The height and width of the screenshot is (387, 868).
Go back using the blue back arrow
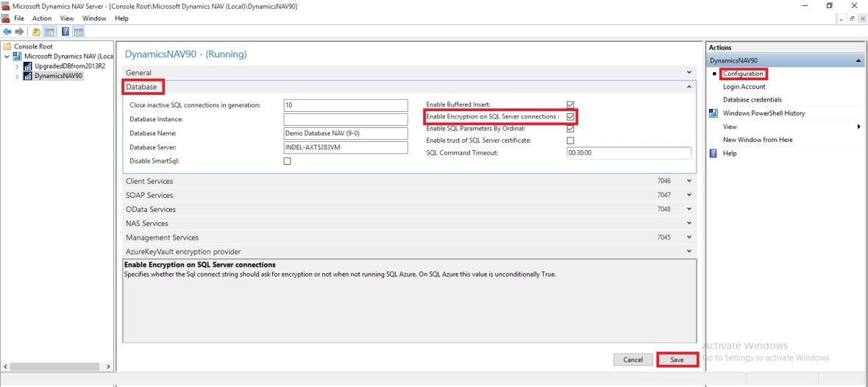(x=7, y=32)
